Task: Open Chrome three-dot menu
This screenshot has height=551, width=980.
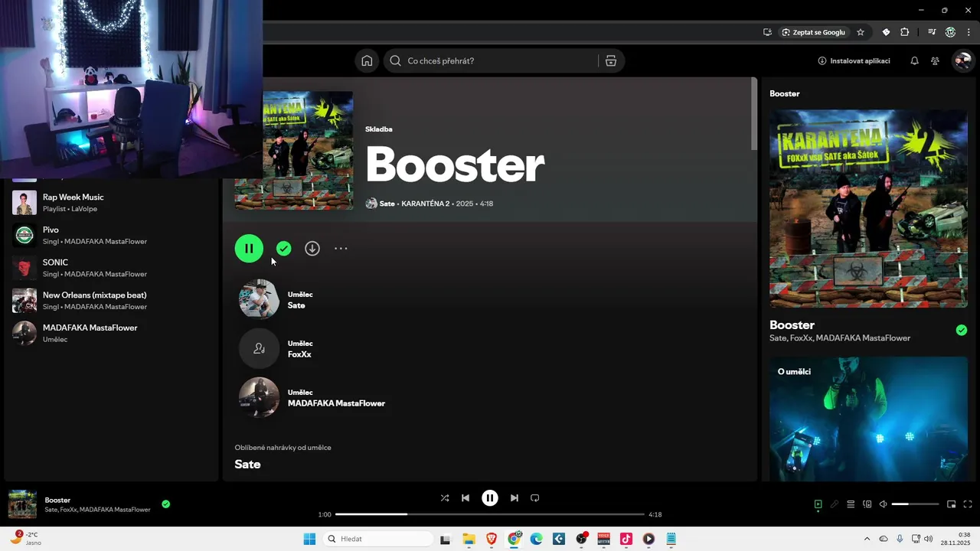Action: pos(969,32)
